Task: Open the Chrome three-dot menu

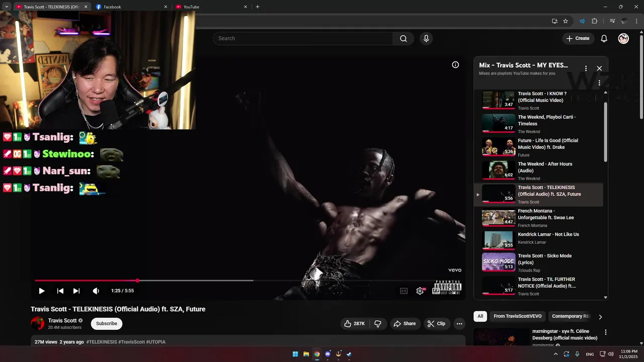Action: [x=636, y=21]
